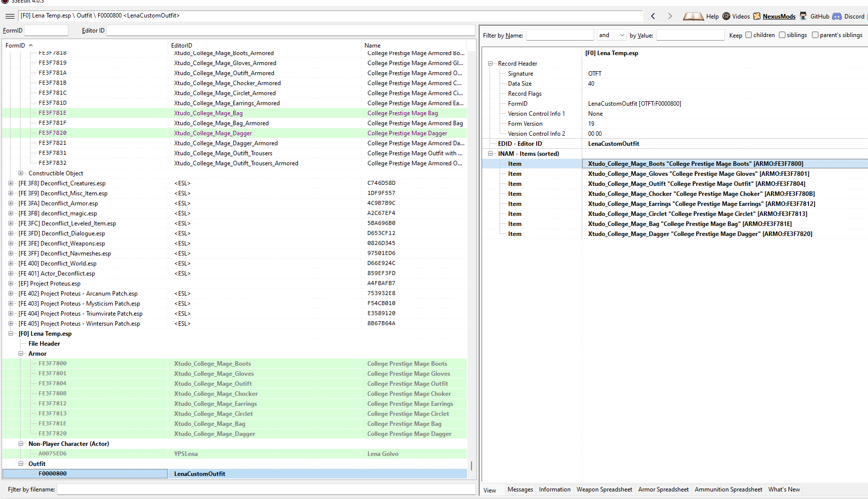The height and width of the screenshot is (499, 868).
Task: Click the Videos GP icon
Action: click(726, 16)
